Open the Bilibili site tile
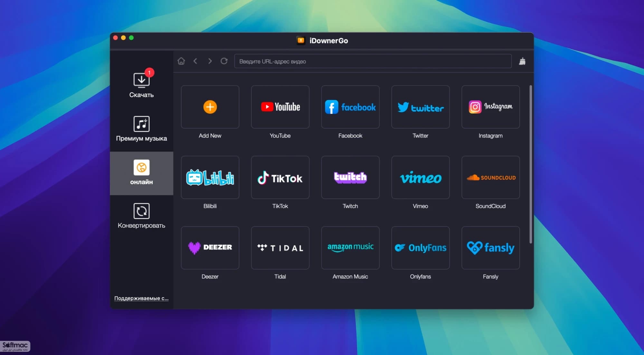Screen dimensions: 644x355 click(x=210, y=177)
